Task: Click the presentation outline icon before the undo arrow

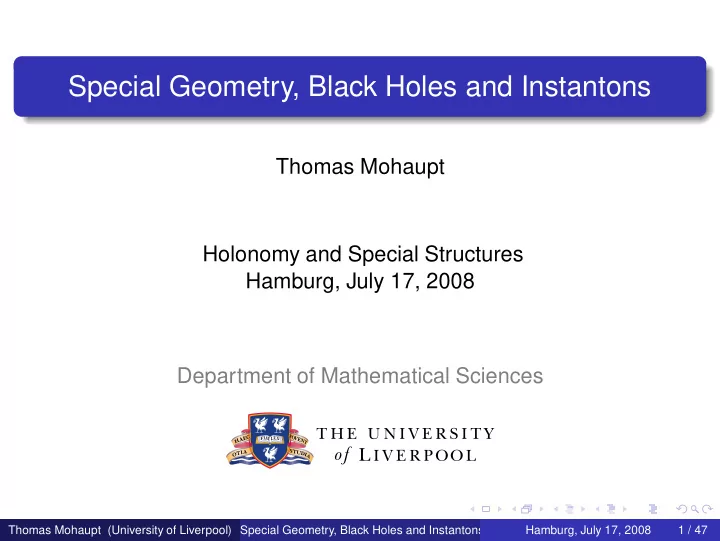Action: tap(652, 509)
